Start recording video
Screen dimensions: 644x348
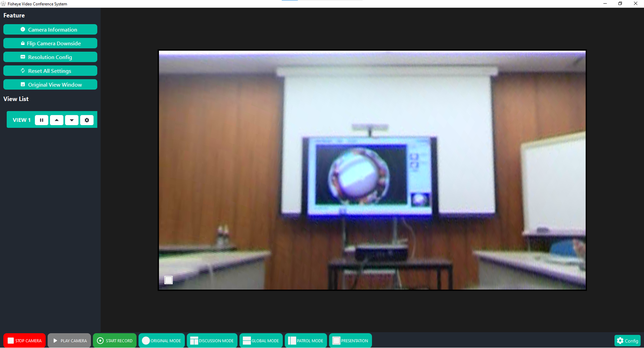[x=115, y=340]
